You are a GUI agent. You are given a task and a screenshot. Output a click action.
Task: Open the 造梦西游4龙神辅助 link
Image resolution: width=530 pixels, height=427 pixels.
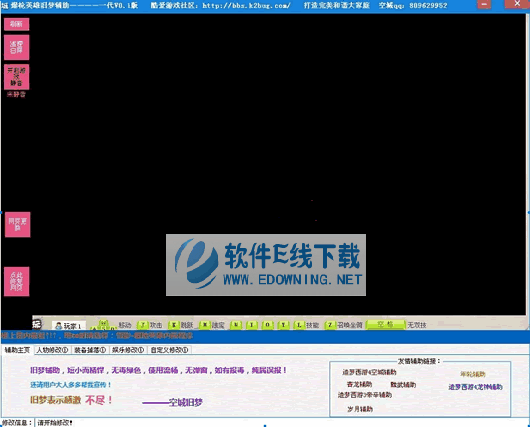476,387
